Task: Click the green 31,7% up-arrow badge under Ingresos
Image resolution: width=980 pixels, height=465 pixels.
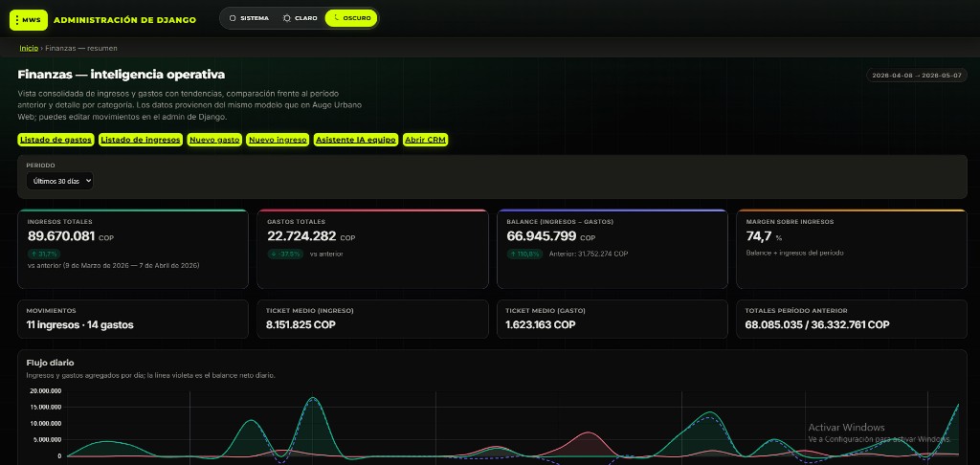Action: pos(44,254)
